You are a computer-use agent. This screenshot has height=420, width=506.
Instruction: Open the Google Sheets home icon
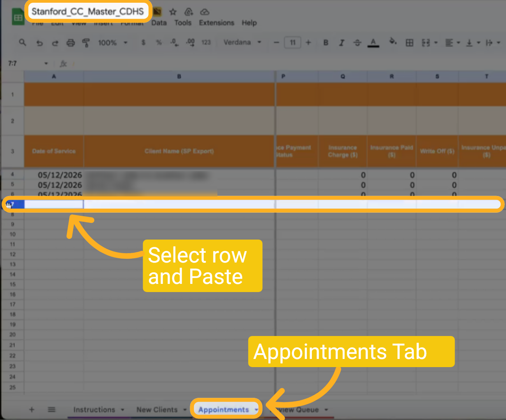(18, 17)
